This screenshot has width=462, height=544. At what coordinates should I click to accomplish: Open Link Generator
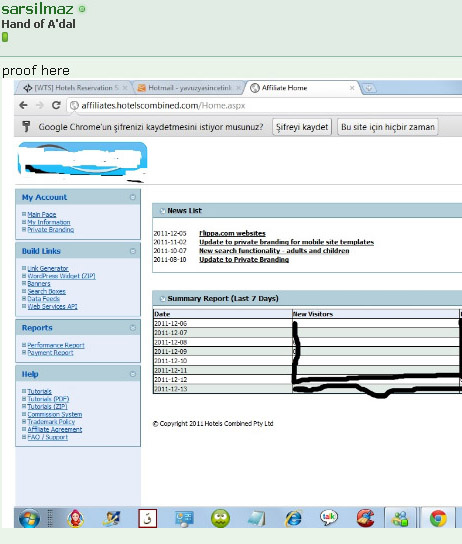click(x=48, y=268)
